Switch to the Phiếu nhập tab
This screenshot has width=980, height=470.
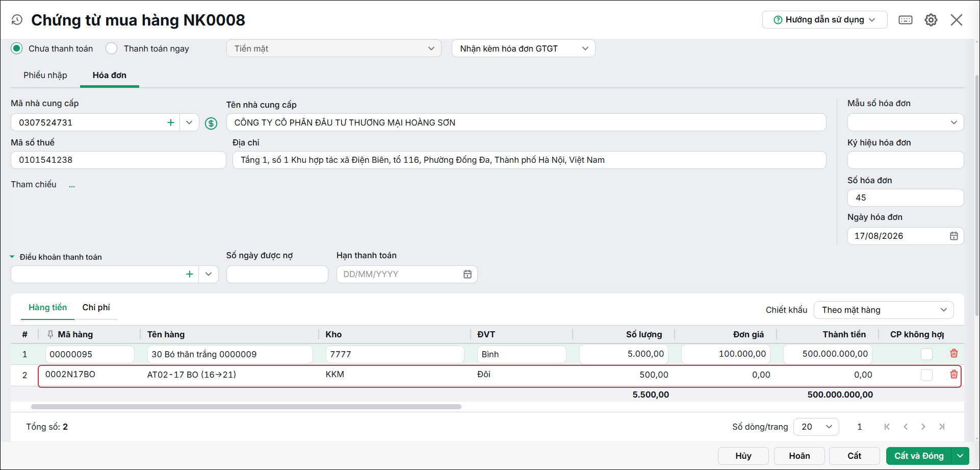point(45,75)
